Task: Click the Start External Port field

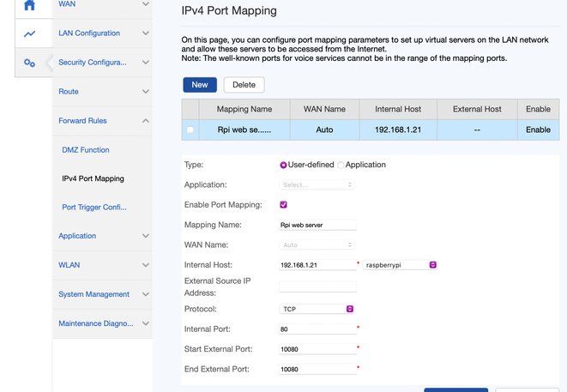Action: click(x=317, y=348)
